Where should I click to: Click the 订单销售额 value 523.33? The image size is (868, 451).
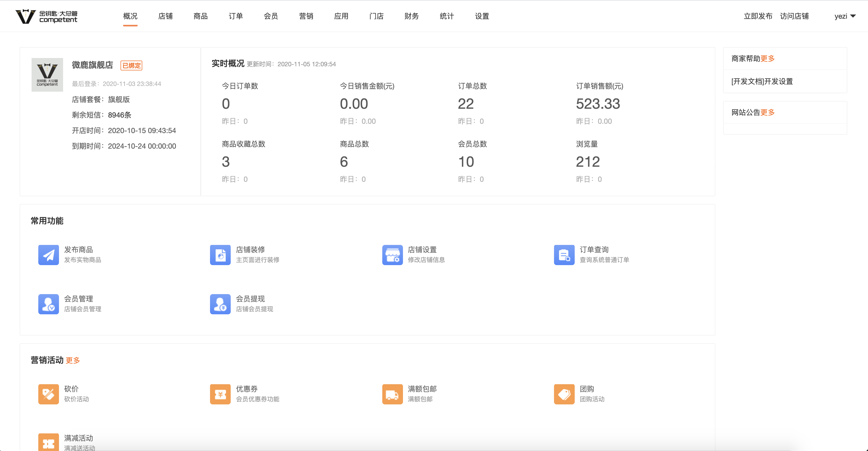[x=598, y=104]
